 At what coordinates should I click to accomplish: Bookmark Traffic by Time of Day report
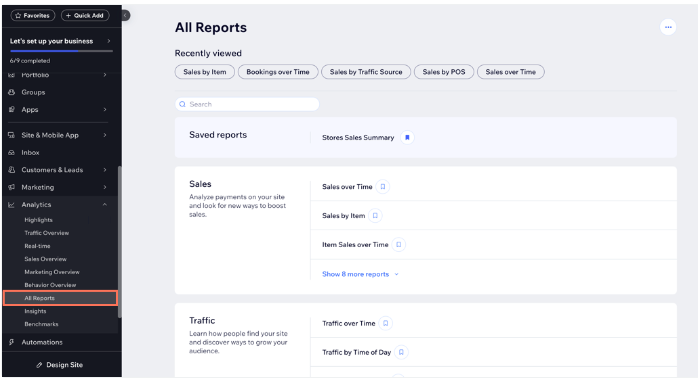[401, 352]
